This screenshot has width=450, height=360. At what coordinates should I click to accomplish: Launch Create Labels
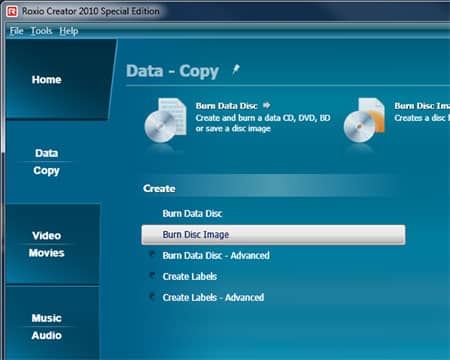190,276
